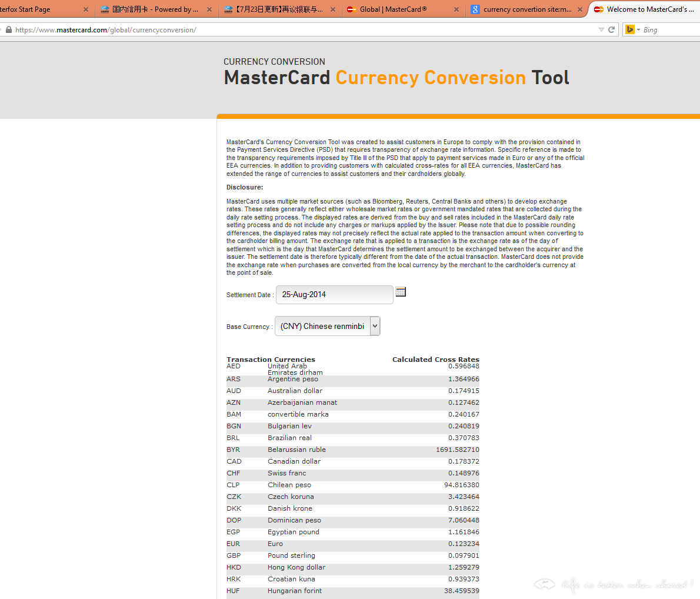Image resolution: width=700 pixels, height=599 pixels.
Task: Click the 'MasterCard Currency Conversion Tool' page title
Action: [396, 78]
